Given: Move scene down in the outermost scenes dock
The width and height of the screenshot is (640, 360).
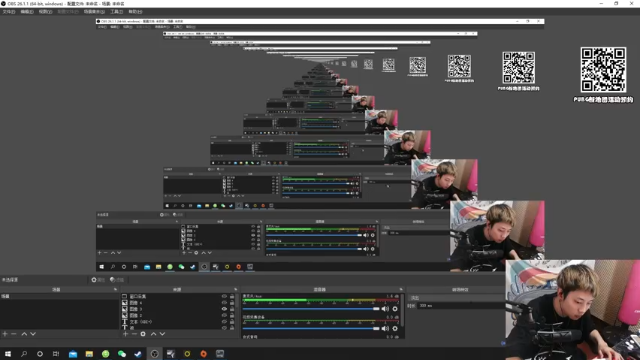Looking at the screenshot, I should [x=33, y=334].
